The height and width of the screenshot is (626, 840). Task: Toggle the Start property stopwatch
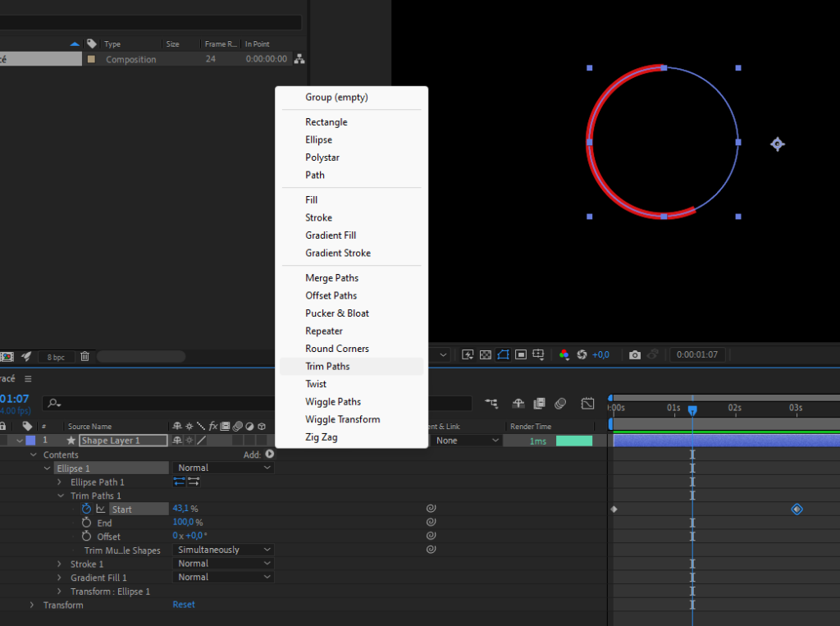86,509
